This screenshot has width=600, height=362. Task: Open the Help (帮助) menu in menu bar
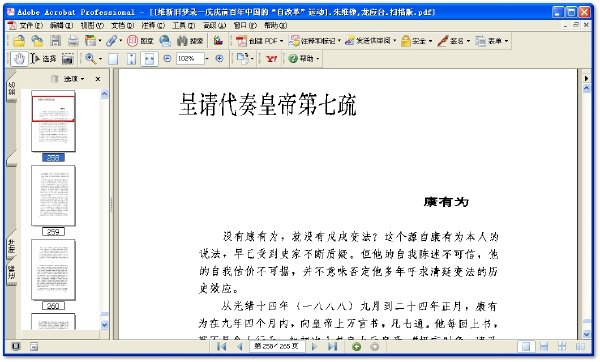point(276,26)
